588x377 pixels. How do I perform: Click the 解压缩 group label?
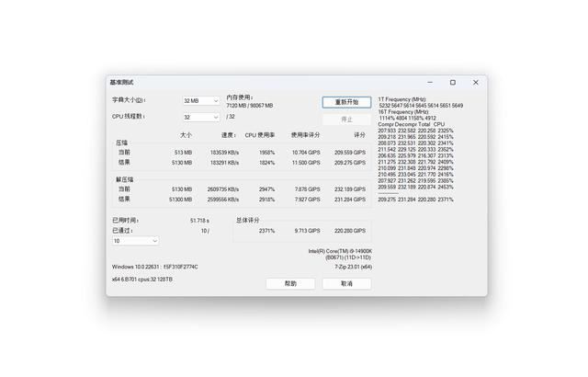(x=125, y=179)
